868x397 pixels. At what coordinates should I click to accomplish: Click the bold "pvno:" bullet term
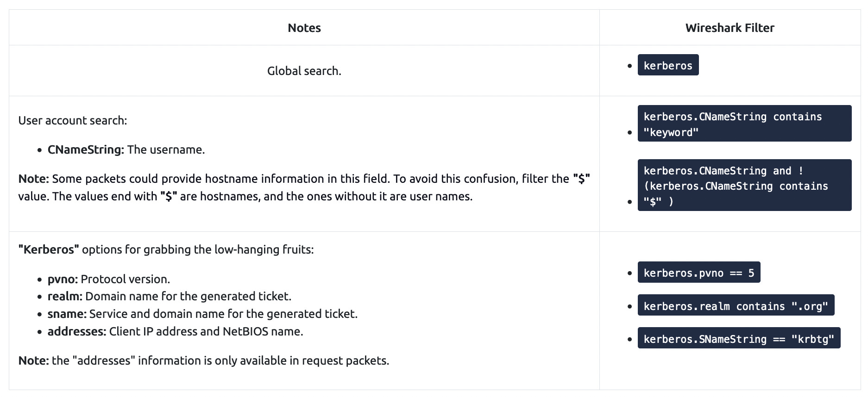click(63, 279)
